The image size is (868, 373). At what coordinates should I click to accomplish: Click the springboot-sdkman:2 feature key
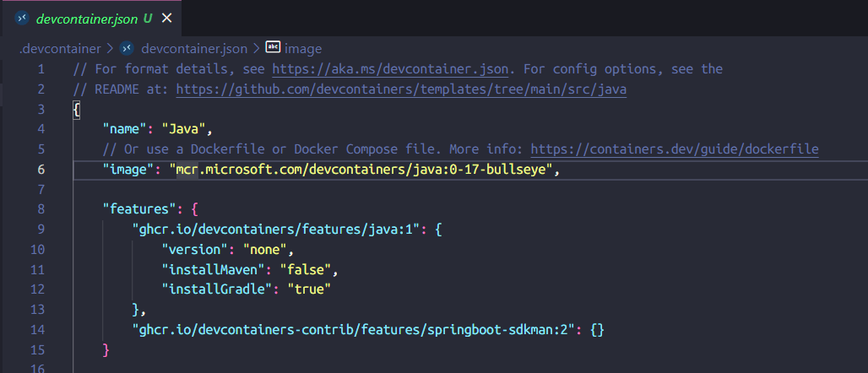354,329
